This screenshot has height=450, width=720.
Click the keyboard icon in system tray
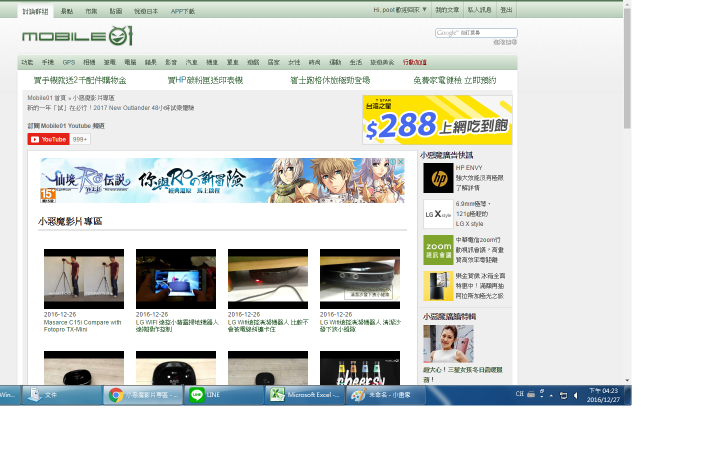click(x=531, y=394)
